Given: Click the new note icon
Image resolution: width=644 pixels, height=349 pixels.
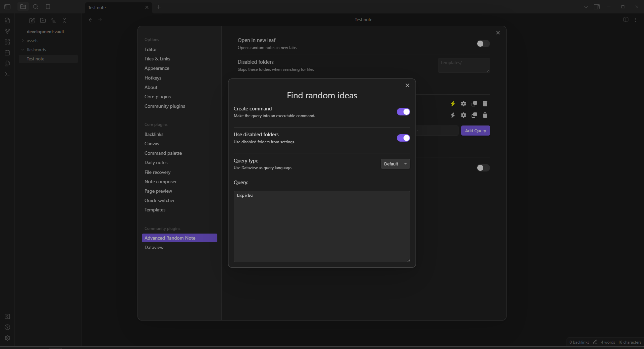Looking at the screenshot, I should [x=32, y=20].
